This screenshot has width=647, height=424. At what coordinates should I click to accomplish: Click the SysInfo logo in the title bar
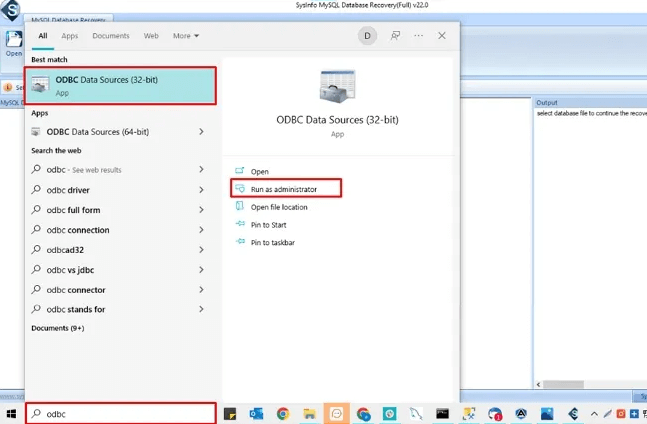pyautogui.click(x=11, y=10)
